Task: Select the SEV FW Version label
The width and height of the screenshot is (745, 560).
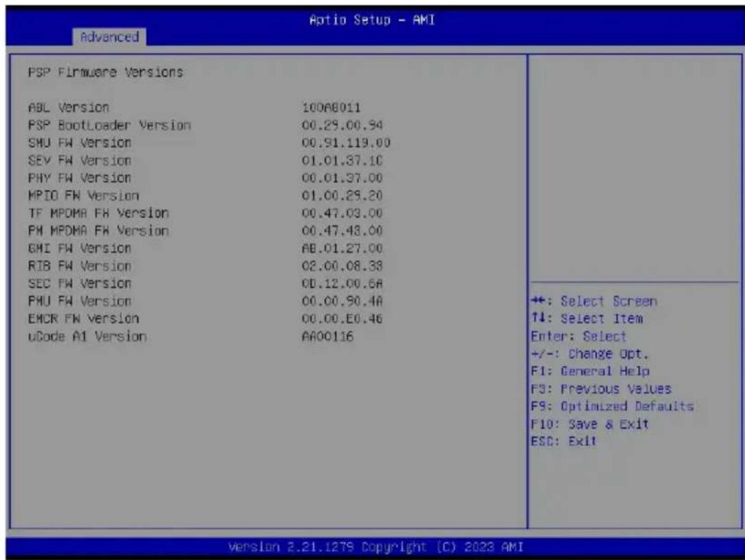Action: coord(80,160)
